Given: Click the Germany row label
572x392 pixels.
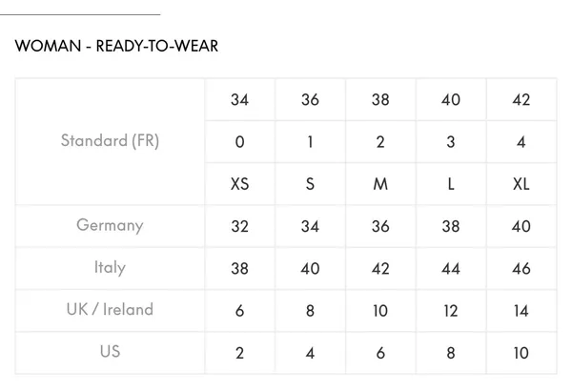Looking at the screenshot, I should 110,225.
